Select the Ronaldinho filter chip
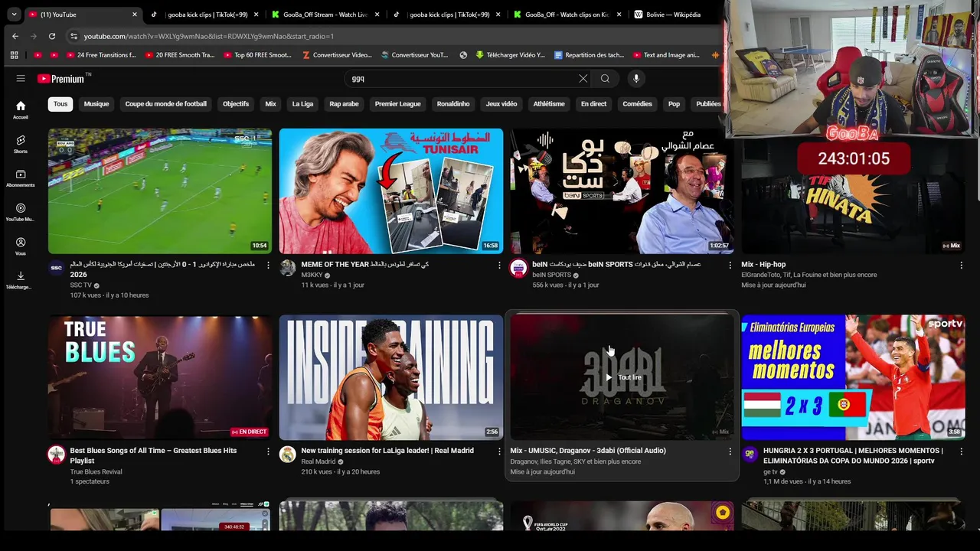 453,104
